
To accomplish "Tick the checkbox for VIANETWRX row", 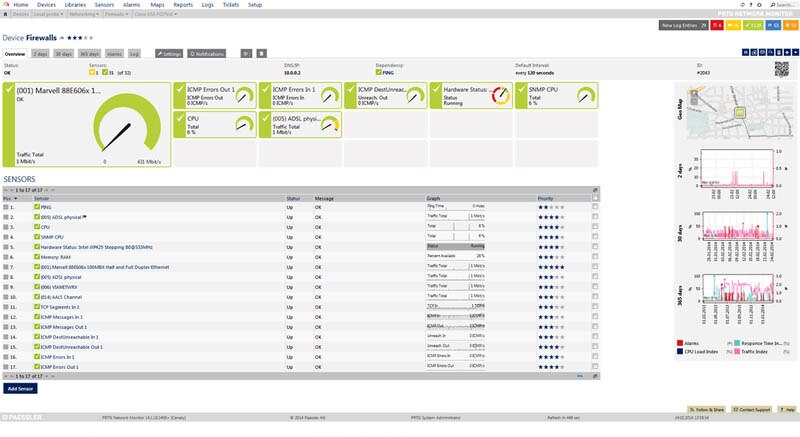I will 595,287.
